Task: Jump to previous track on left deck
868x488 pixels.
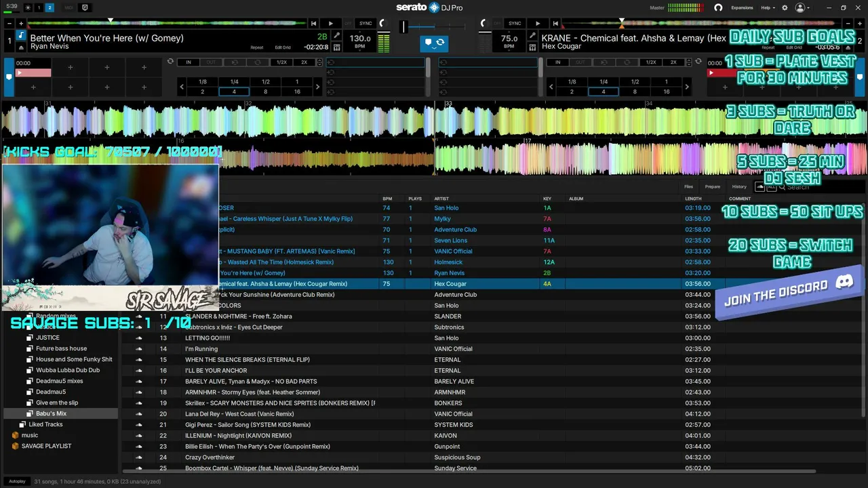Action: 313,24
